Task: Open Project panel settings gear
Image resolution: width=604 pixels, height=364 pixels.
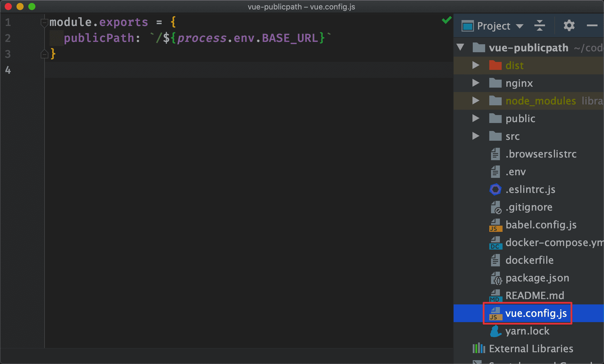Action: pyautogui.click(x=569, y=26)
